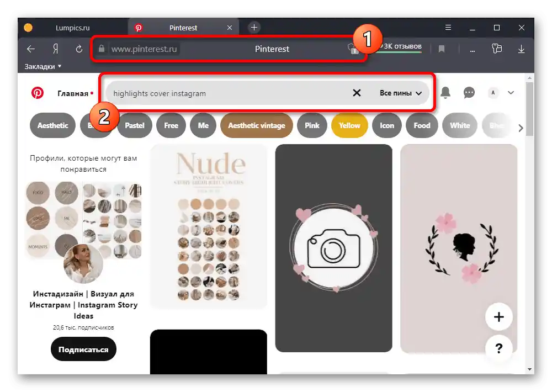Expand the account menu chevron

511,93
